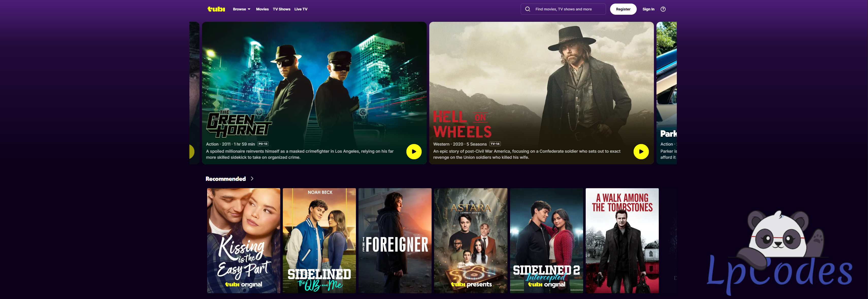The image size is (868, 299).
Task: Expand the Recommended row chevron
Action: coord(252,179)
